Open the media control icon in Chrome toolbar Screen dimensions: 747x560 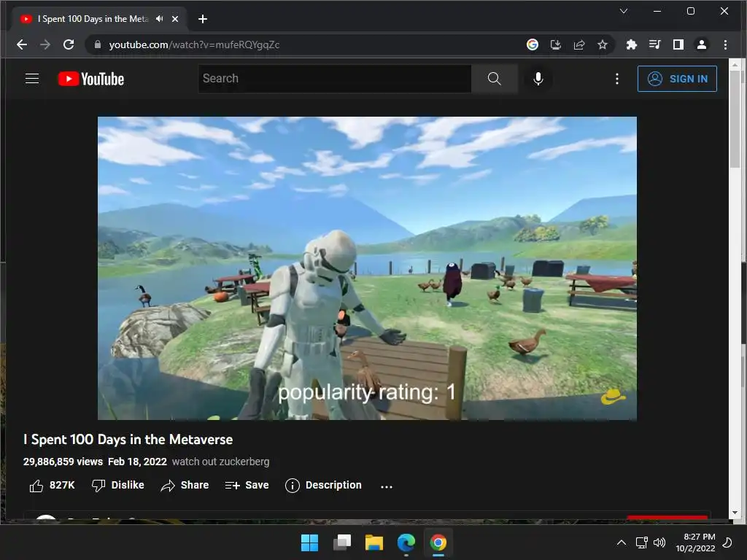click(654, 44)
